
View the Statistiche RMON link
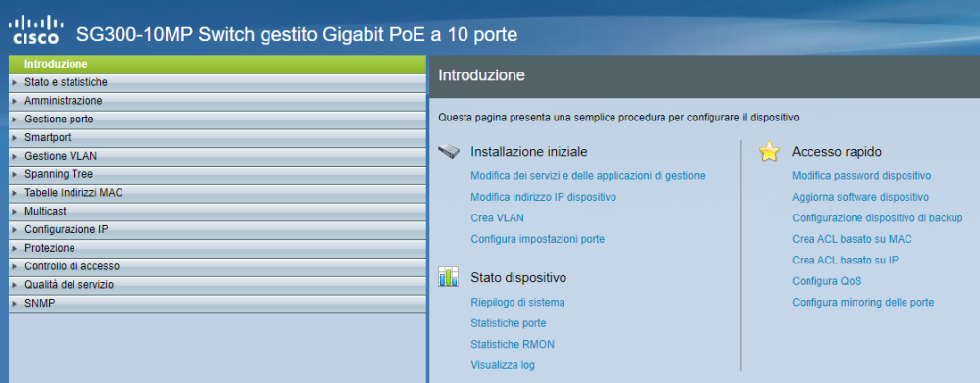pyautogui.click(x=513, y=344)
